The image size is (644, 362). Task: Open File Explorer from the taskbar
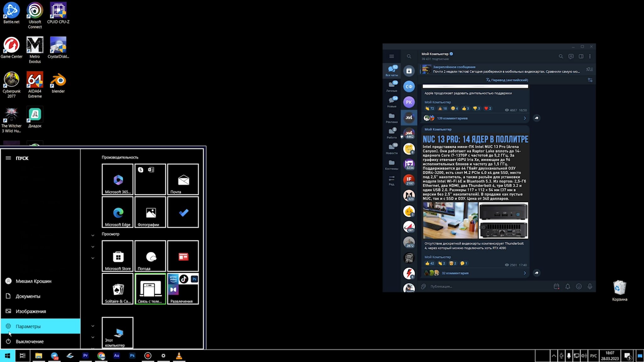pyautogui.click(x=38, y=356)
